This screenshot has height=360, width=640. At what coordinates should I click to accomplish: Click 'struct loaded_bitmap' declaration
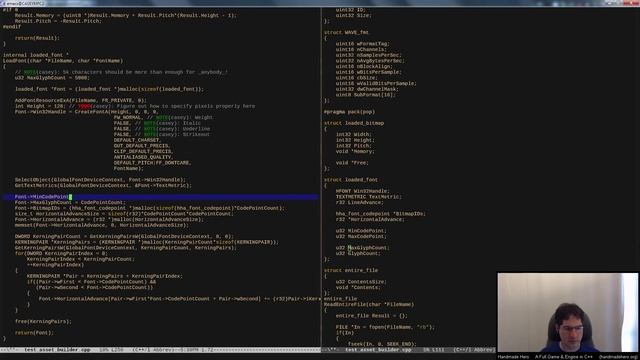[x=354, y=123]
